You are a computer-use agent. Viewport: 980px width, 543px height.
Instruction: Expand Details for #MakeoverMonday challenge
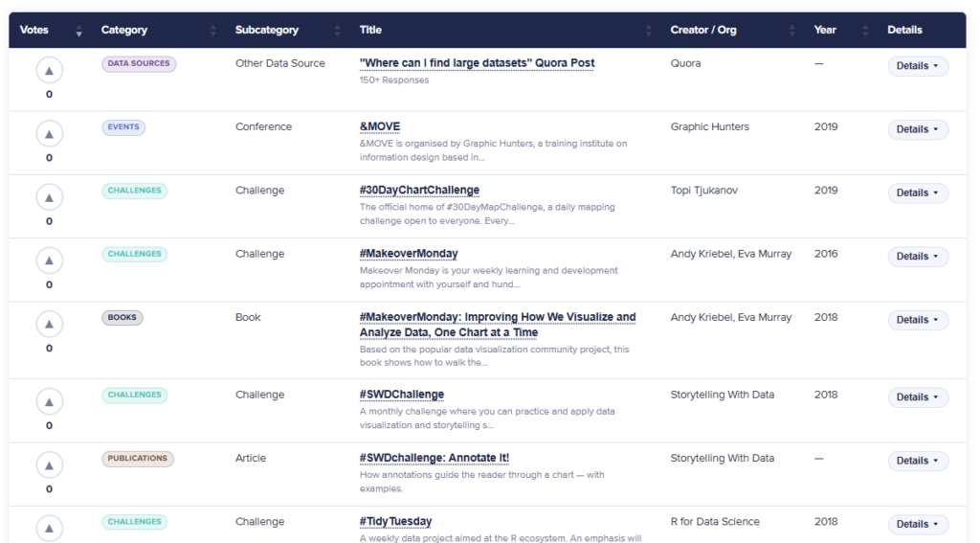(x=918, y=256)
